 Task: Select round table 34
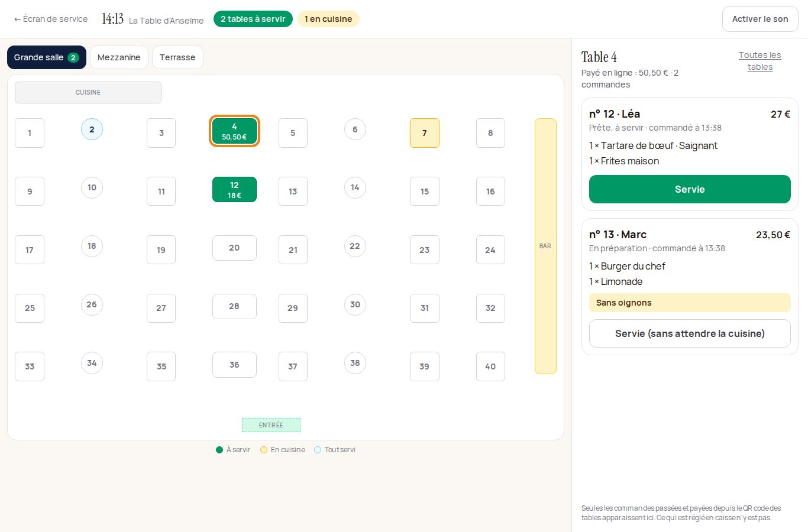coord(92,363)
